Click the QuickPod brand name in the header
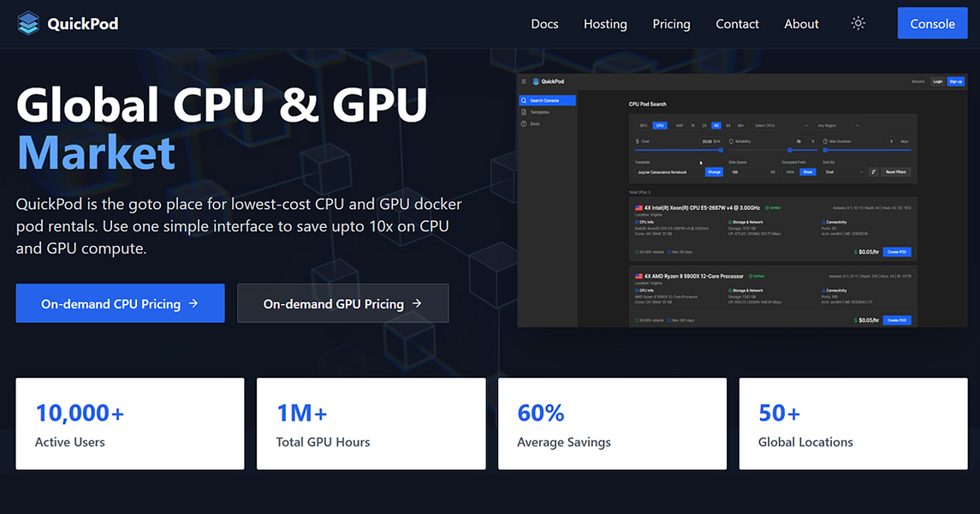Screen dimensions: 980x514 click(x=82, y=24)
